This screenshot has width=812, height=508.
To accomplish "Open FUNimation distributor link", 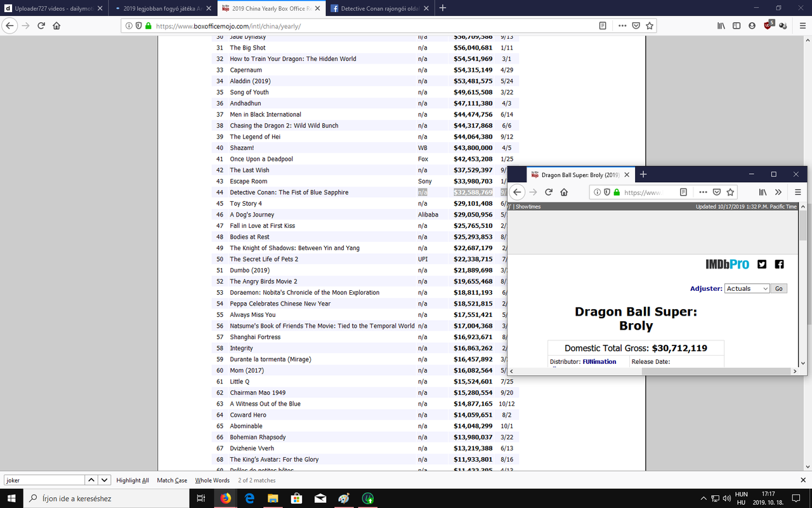I will (x=599, y=361).
